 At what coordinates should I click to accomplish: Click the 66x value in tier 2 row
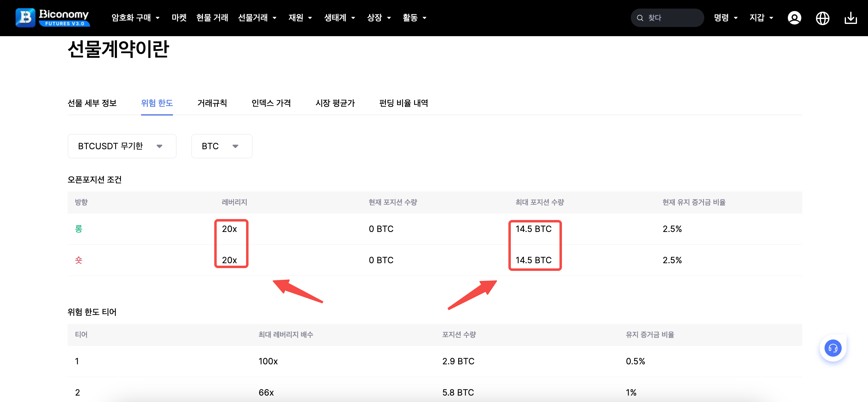(266, 393)
